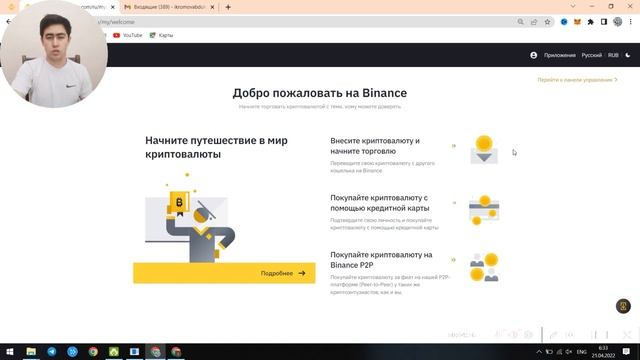The image size is (640, 360).
Task: Toggle the Chrome side panel icon
Action: 604,22
